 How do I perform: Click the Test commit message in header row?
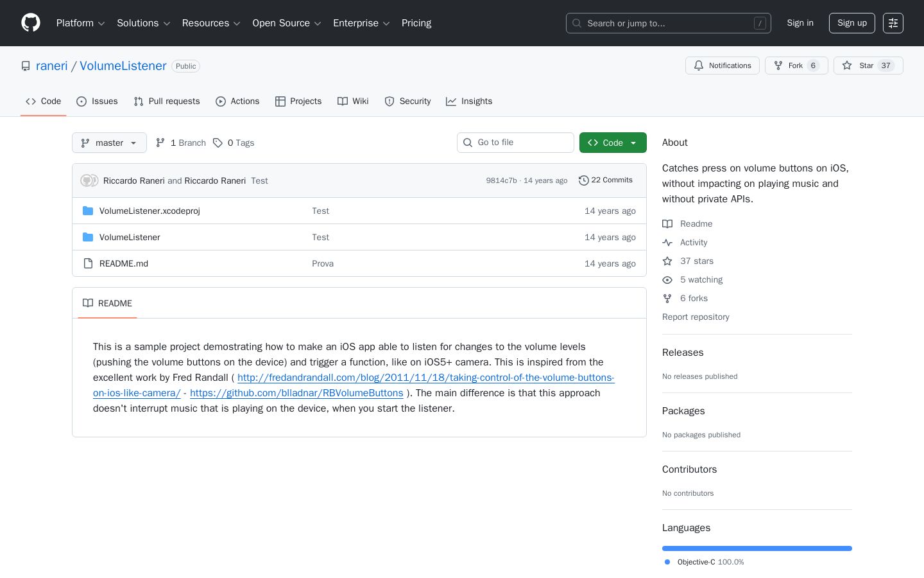[259, 180]
